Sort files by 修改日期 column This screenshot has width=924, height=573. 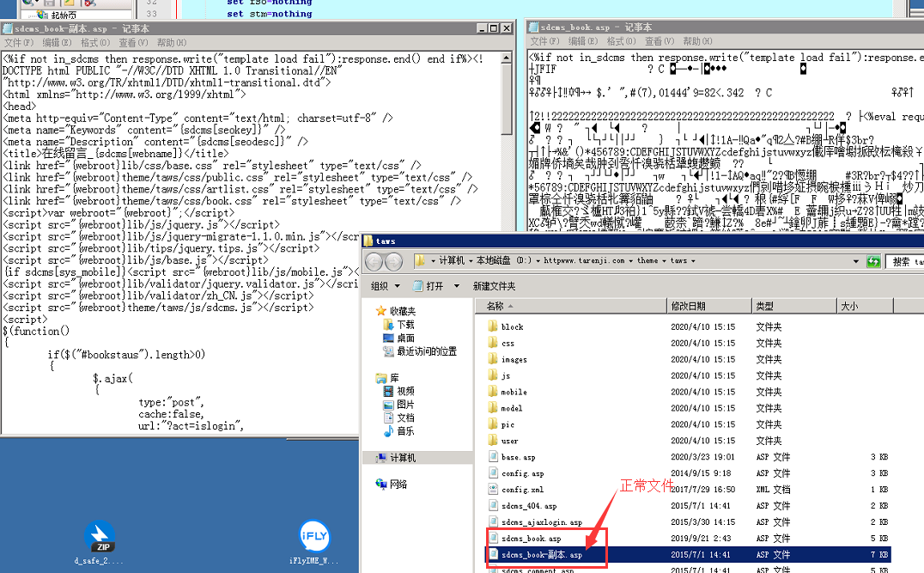(709, 306)
